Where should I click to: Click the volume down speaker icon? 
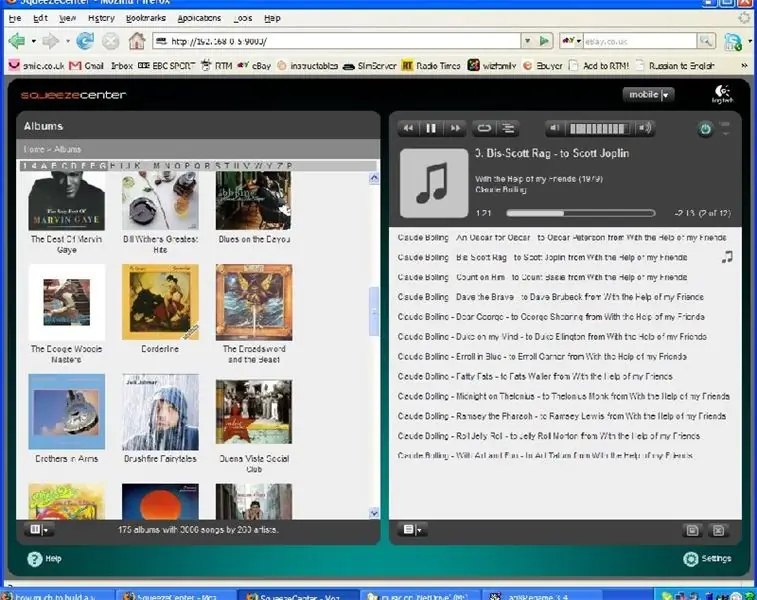coord(555,128)
